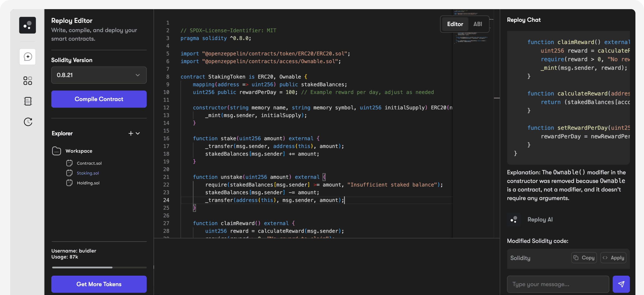Select the dashboard grid icon in sidebar
The height and width of the screenshot is (295, 644).
(x=28, y=81)
